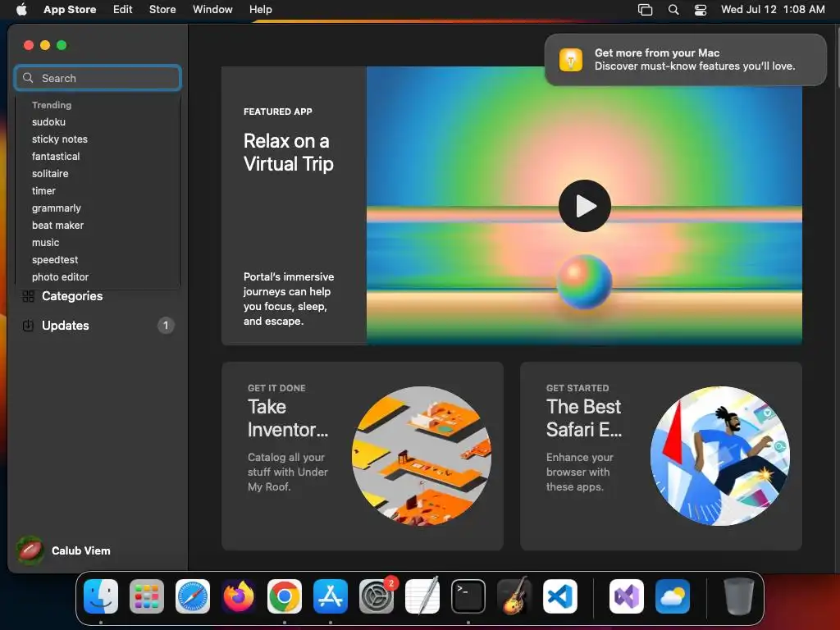Open System Settings from the Dock
Viewport: 840px width, 630px height.
click(x=377, y=596)
